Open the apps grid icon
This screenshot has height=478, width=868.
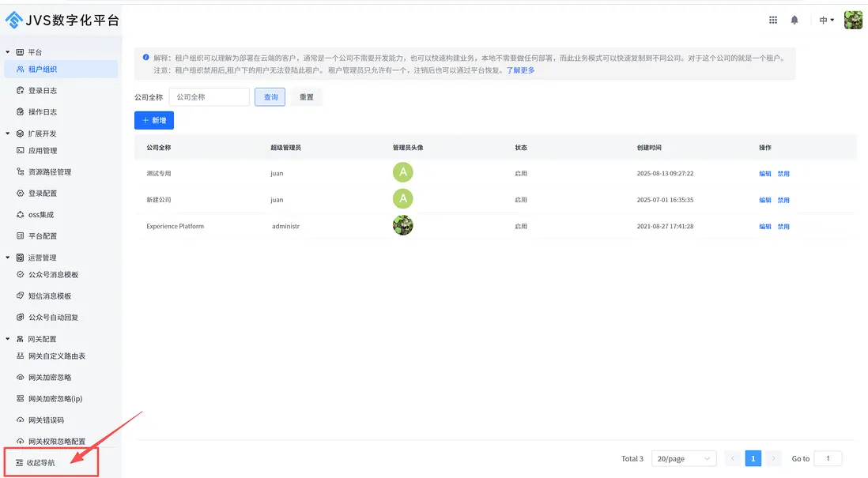point(773,20)
